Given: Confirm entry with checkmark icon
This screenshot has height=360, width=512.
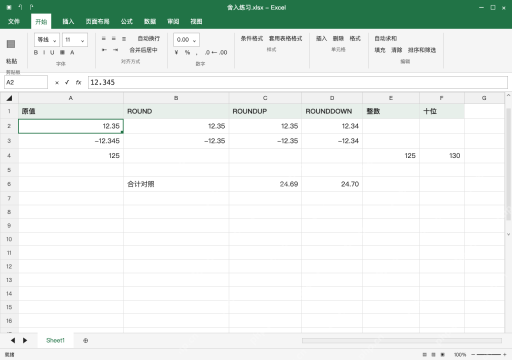Looking at the screenshot, I should point(67,82).
